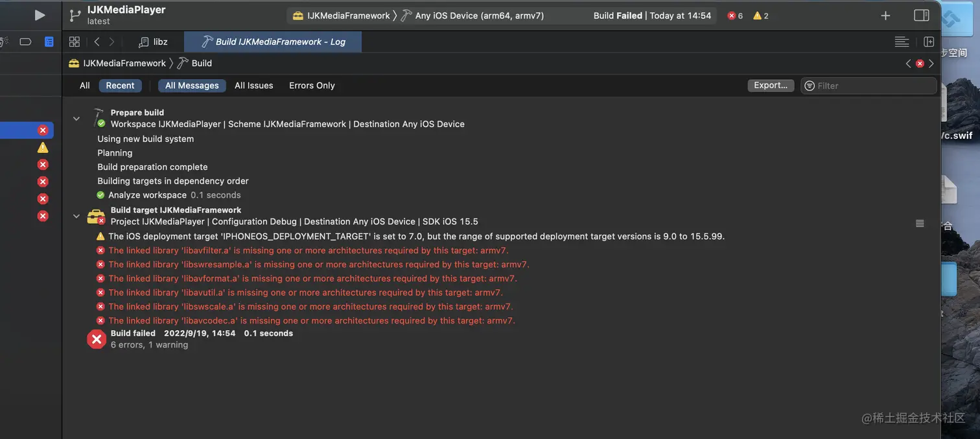Image resolution: width=980 pixels, height=439 pixels.
Task: Click the Build failed red X icon
Action: [97, 339]
